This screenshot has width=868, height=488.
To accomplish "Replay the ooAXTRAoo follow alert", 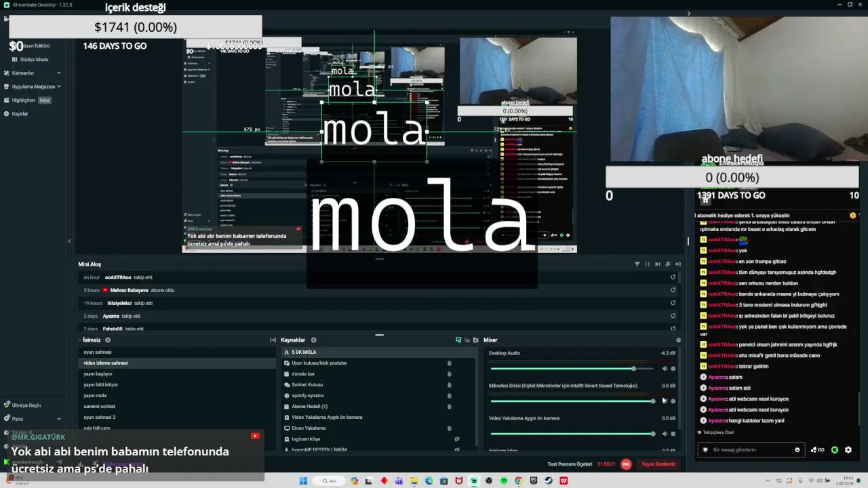I will click(x=673, y=277).
